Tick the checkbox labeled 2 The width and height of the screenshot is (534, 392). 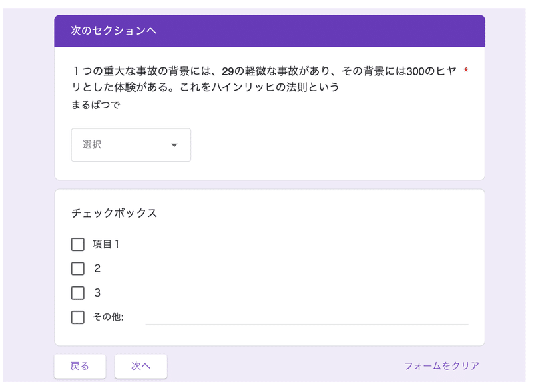click(78, 268)
